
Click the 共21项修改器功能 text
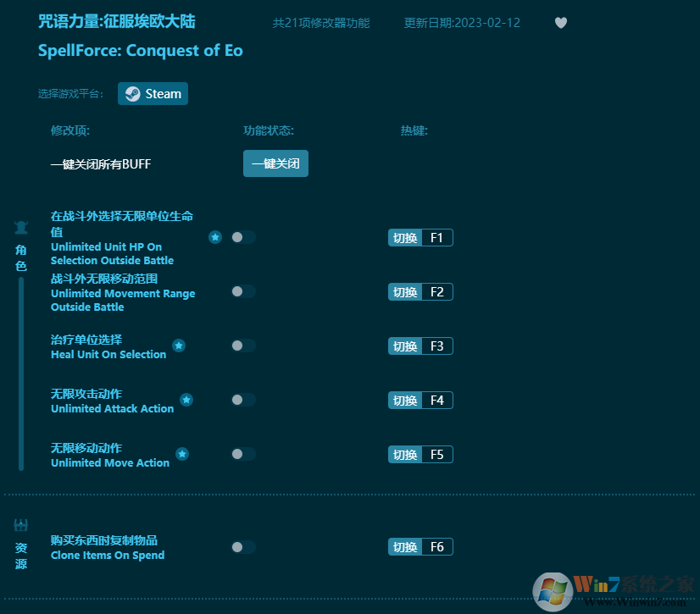pyautogui.click(x=321, y=23)
